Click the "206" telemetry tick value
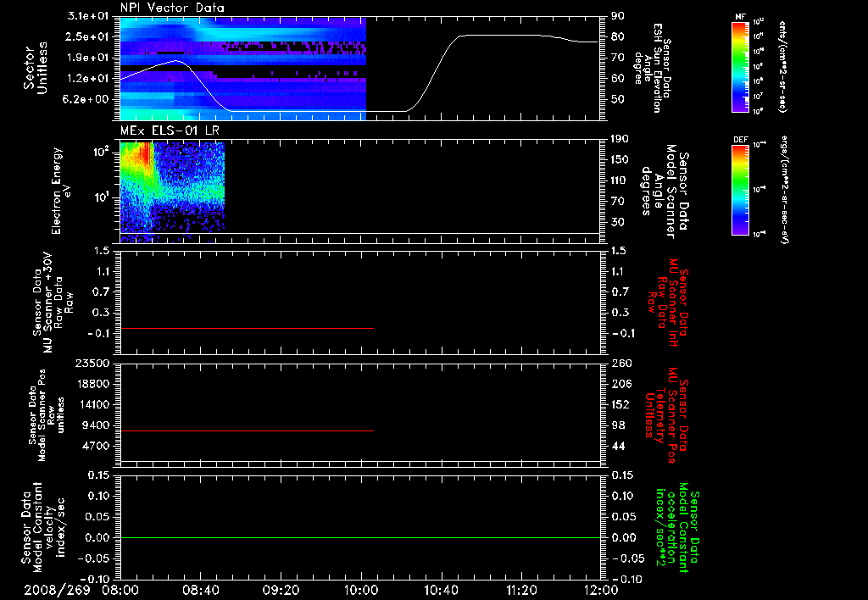This screenshot has height=600, width=868. click(620, 384)
